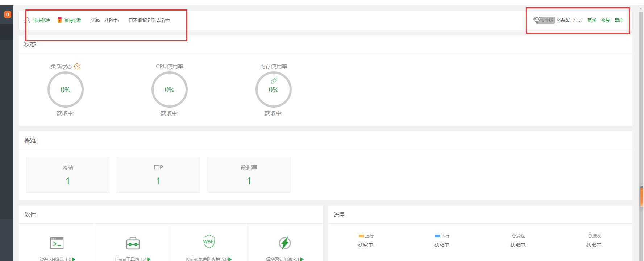The height and width of the screenshot is (261, 644).
Task: Click the 负载状态 help question mark icon
Action: pyautogui.click(x=77, y=66)
